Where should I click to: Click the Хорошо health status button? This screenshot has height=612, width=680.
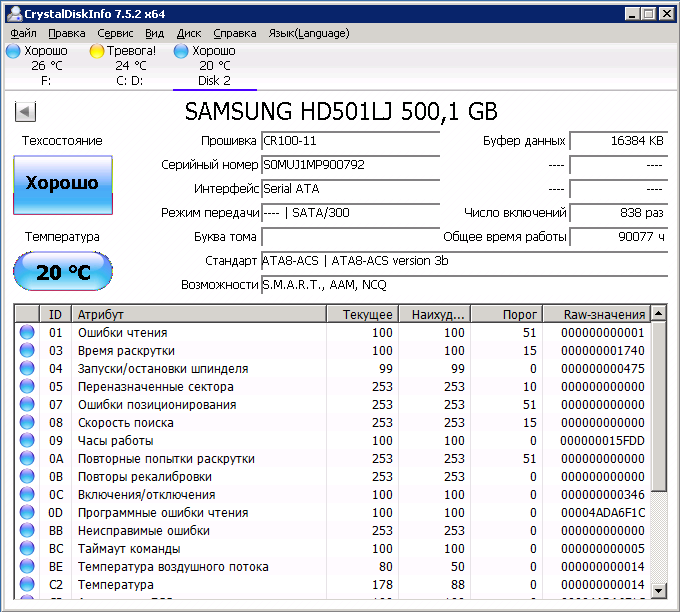click(63, 185)
